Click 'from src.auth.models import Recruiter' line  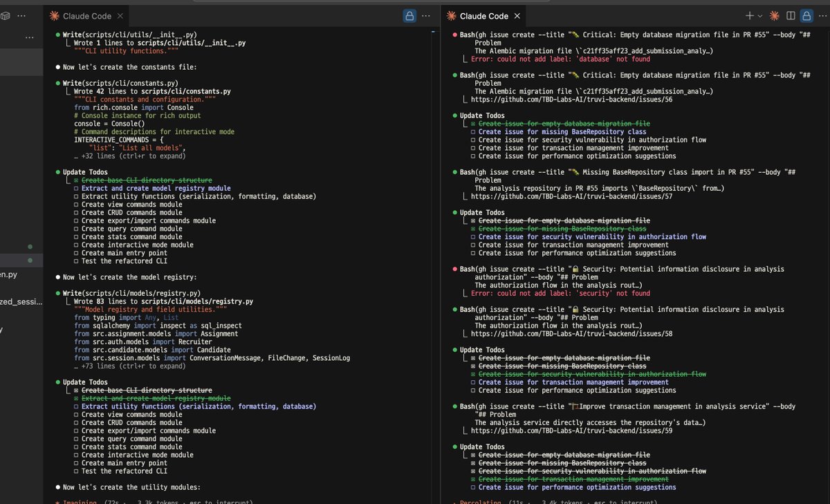[144, 342]
